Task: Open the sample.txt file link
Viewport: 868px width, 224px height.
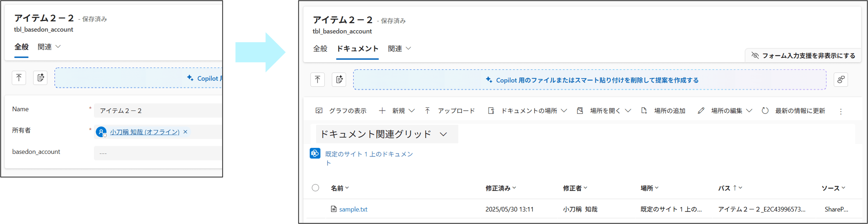Action: tap(353, 209)
